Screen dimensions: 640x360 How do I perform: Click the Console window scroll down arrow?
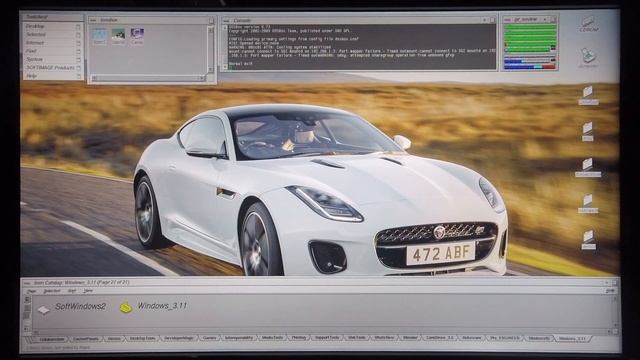[224, 67]
